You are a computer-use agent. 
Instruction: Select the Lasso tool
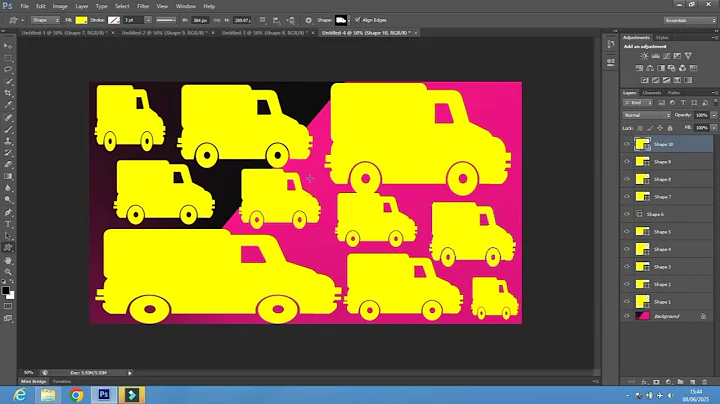pyautogui.click(x=8, y=70)
